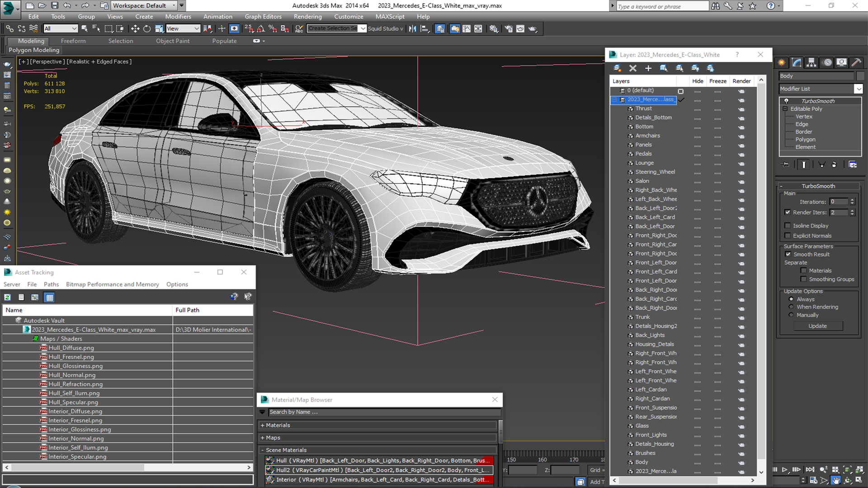Select the When Rendering radio option
Image resolution: width=868 pixels, height=488 pixels.
(x=791, y=307)
